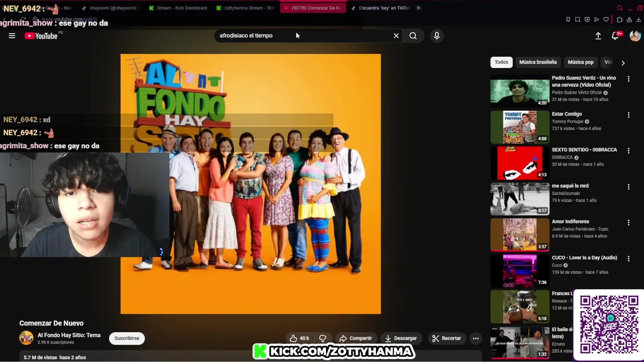Open SachaUzumaki channel name

coord(567,193)
